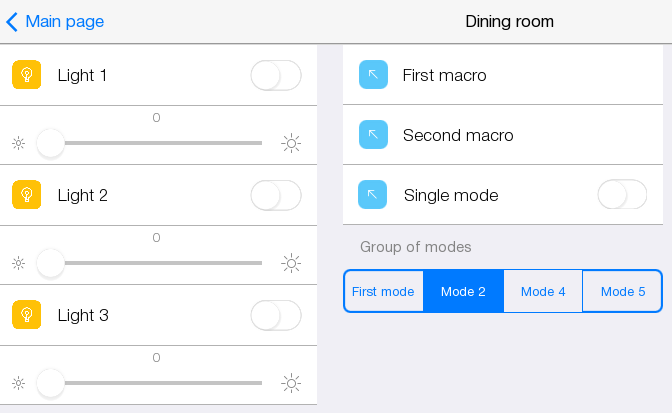Go back to Main page
The image size is (672, 413).
coord(55,21)
